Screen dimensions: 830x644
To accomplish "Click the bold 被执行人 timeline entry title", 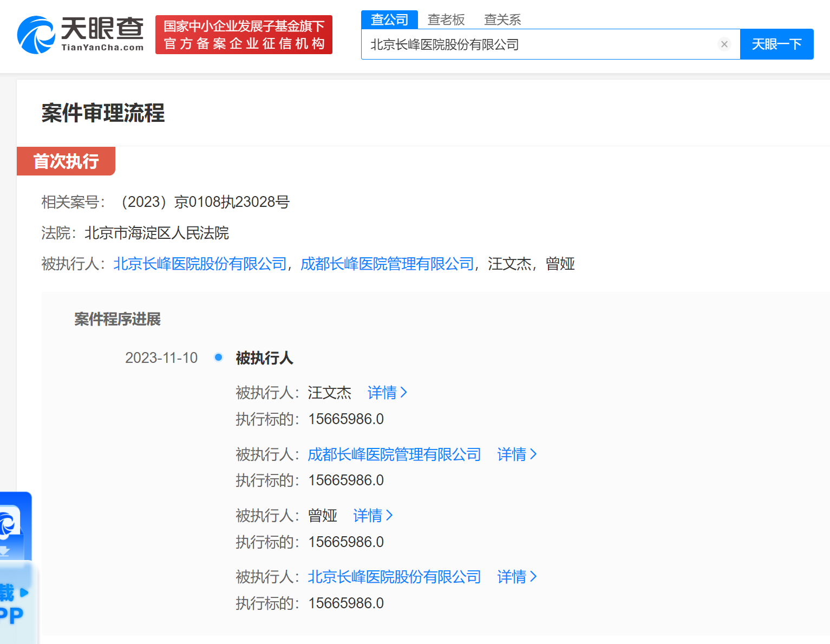I will (x=264, y=358).
